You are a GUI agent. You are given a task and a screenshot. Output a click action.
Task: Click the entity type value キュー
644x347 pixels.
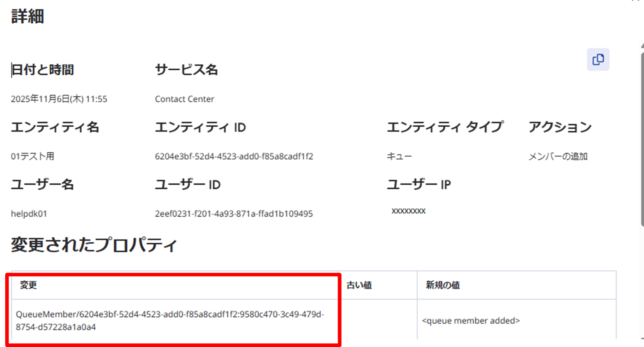click(x=399, y=156)
